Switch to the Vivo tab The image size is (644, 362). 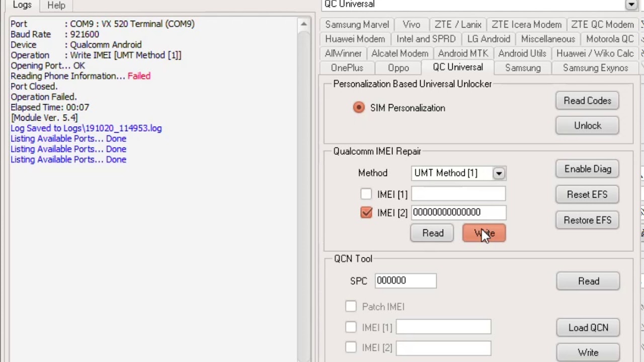pyautogui.click(x=411, y=25)
